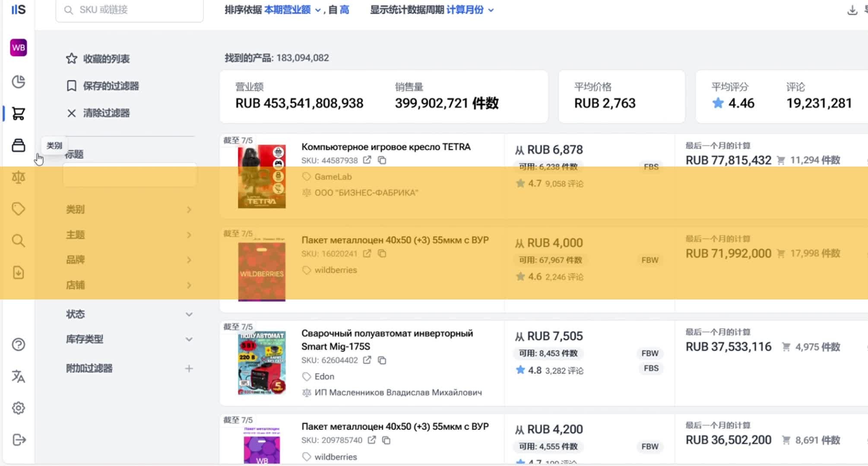This screenshot has width=868, height=466.
Task: Open external link for SKU 16020241
Action: [x=367, y=253]
